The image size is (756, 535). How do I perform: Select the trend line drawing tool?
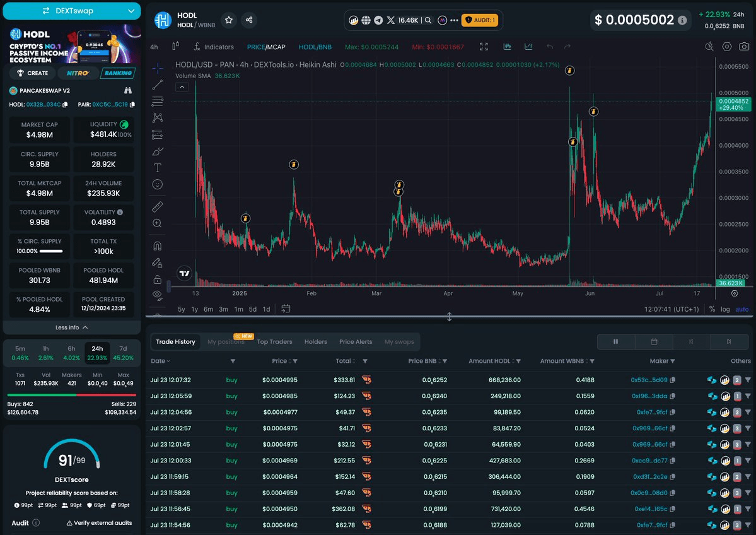coord(158,85)
